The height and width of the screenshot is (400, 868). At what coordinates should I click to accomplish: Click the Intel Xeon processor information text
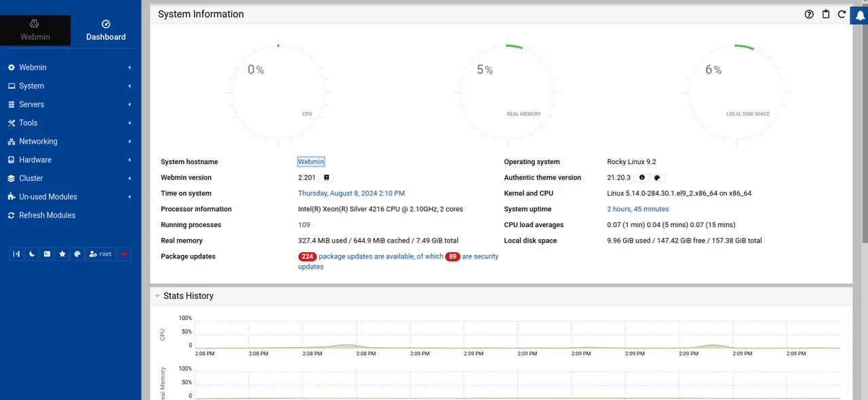click(x=380, y=209)
